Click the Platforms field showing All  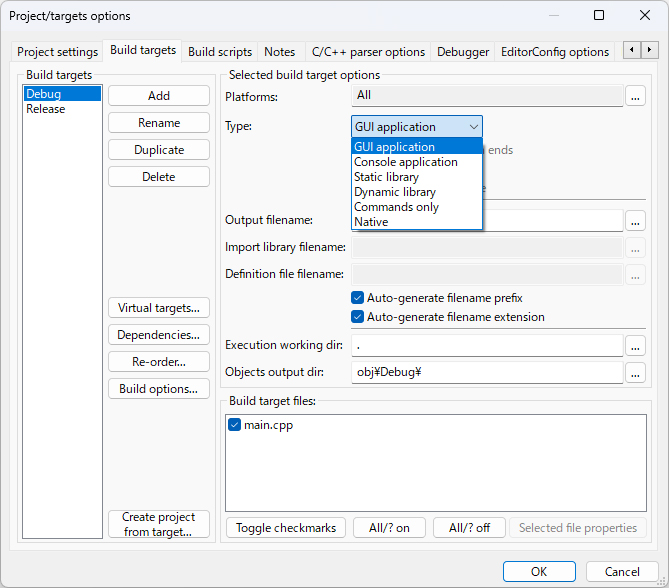coord(487,96)
